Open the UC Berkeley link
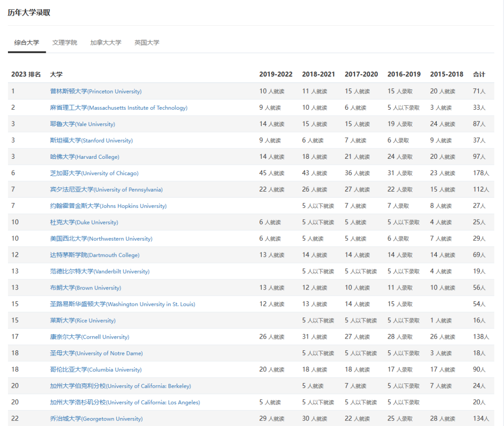This screenshot has width=504, height=426. [x=120, y=386]
